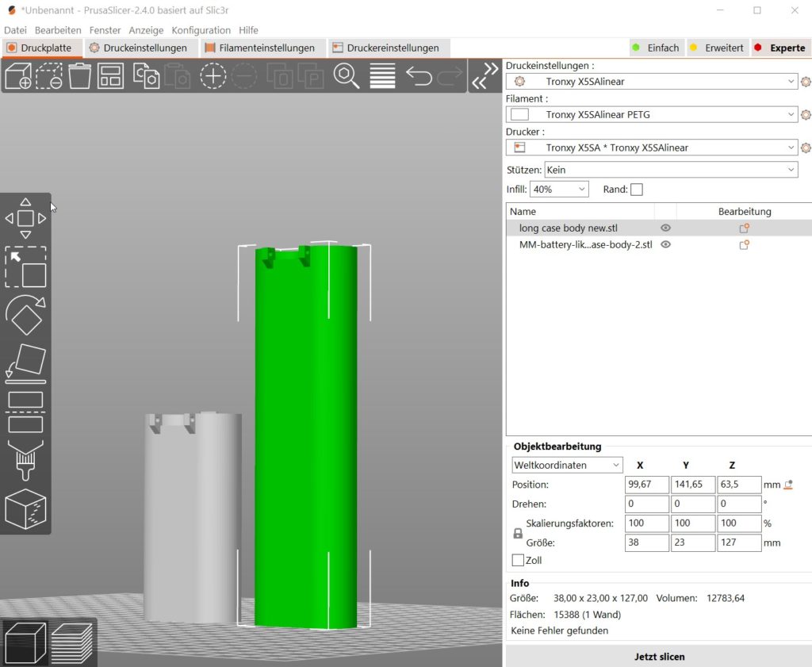
Task: Click the Jetzt slicen button
Action: (x=659, y=657)
